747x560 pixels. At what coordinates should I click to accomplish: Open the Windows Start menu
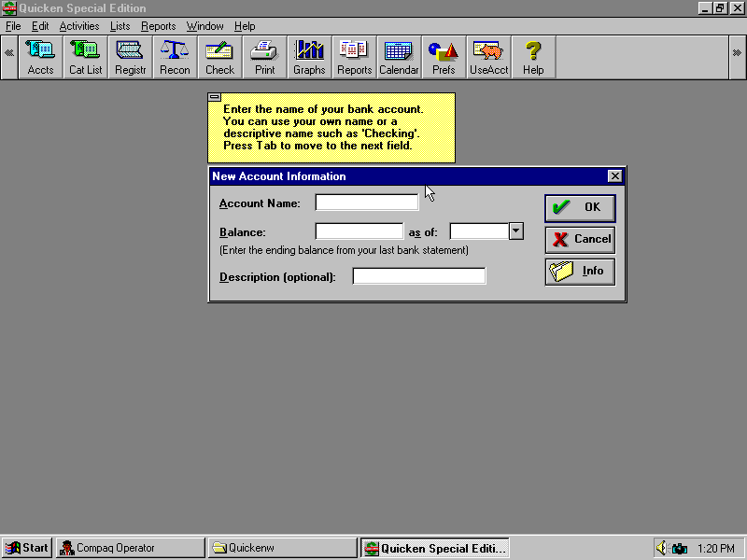pos(27,548)
